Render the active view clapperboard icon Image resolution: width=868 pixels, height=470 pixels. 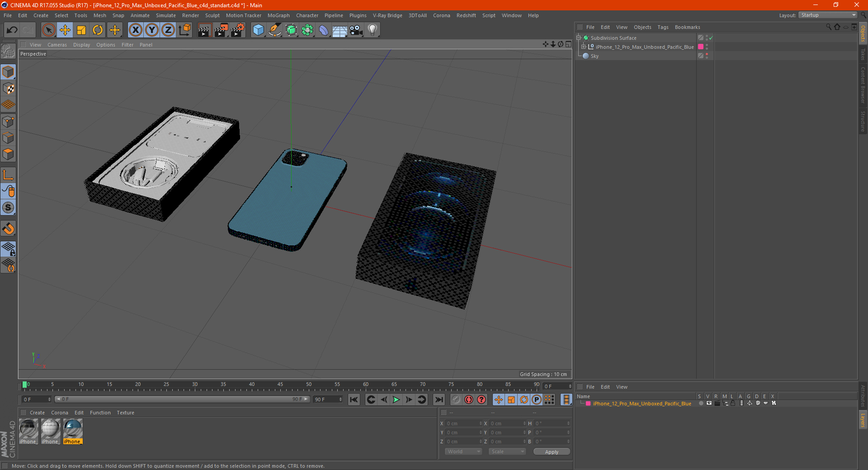pos(204,30)
